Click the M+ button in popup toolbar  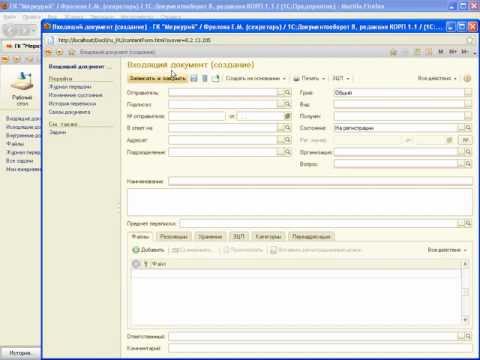coord(453,52)
